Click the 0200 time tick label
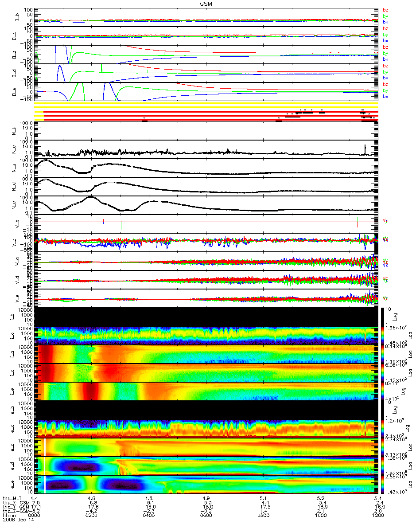Screen dimensions: 412x532 tap(91, 515)
